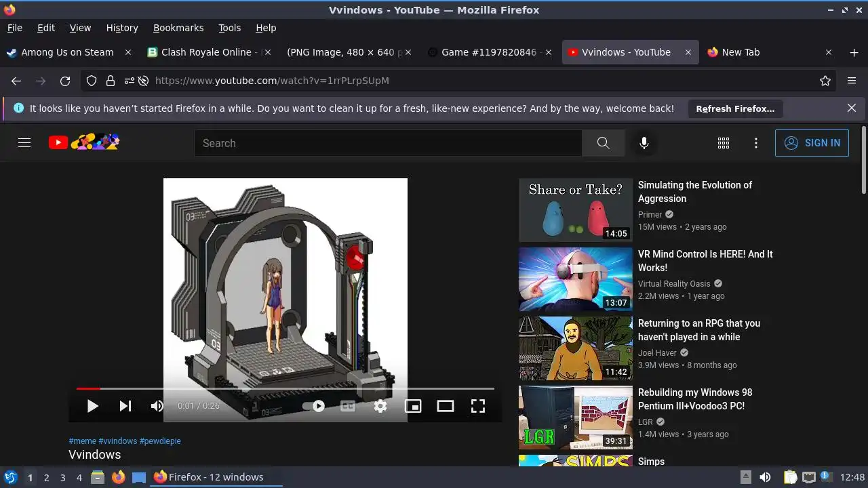The height and width of the screenshot is (488, 868).
Task: Start search with voice microphone
Action: [644, 143]
